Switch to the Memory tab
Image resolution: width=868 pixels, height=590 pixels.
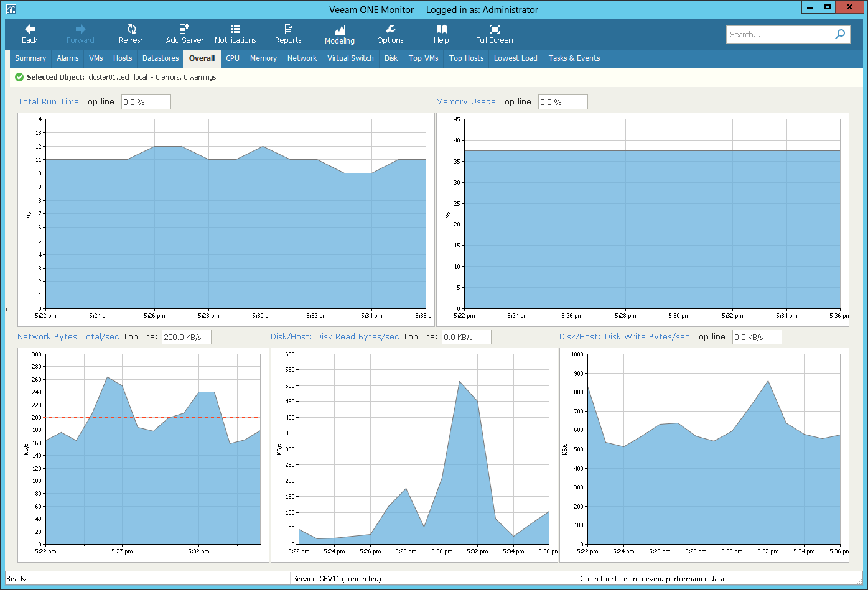coord(263,58)
